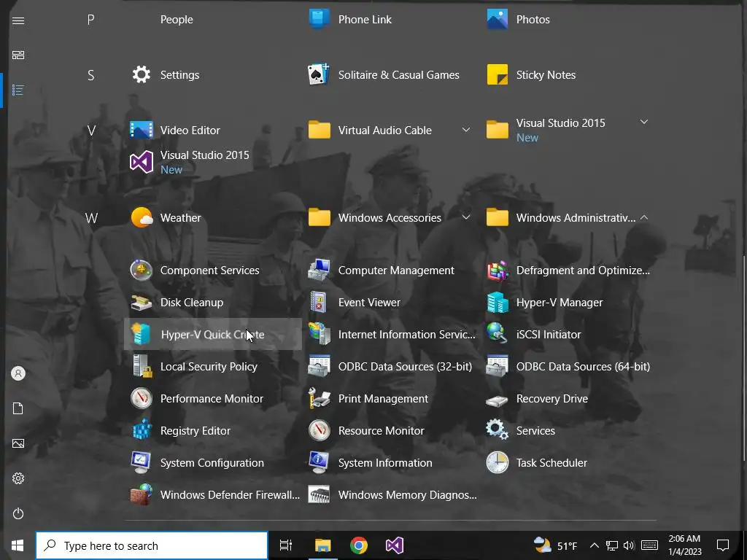Launch Performance Monitor
Viewport: 747px width, 560px height.
click(x=212, y=399)
